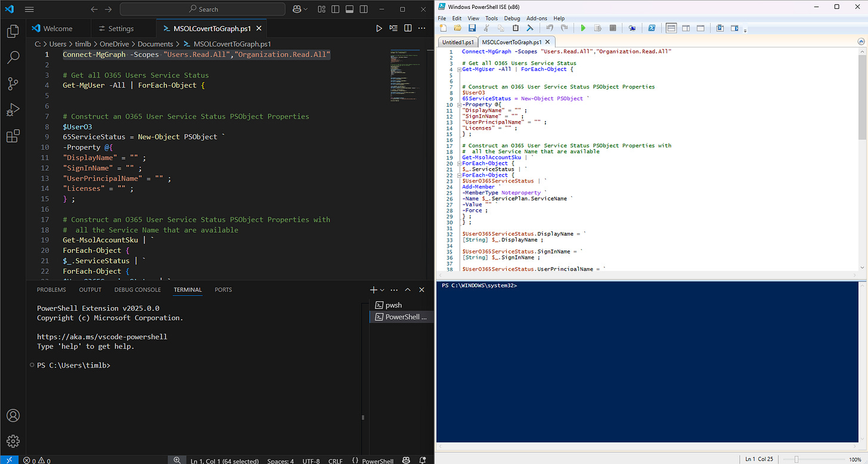This screenshot has width=868, height=464.
Task: Open the Add-ons menu in PowerShell ISE
Action: point(537,18)
